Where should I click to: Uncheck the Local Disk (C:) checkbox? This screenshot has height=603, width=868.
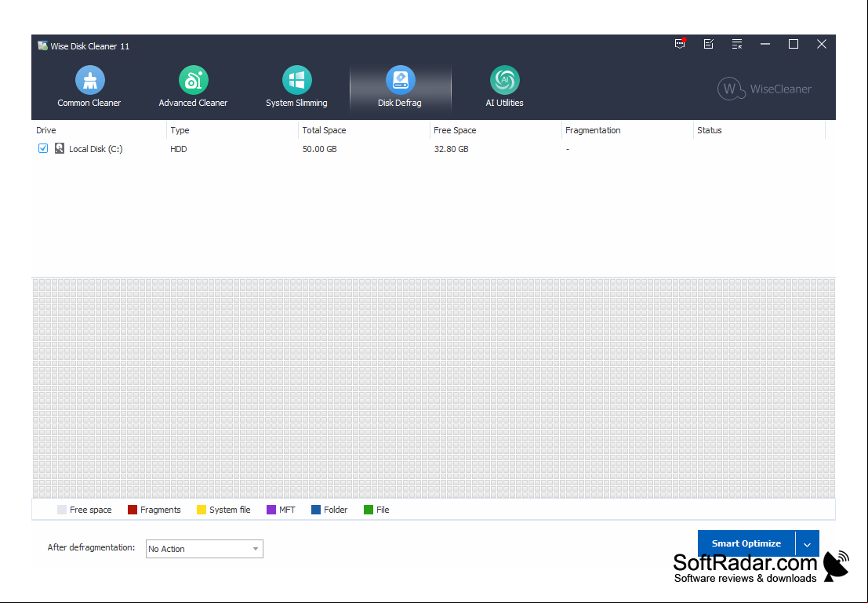[x=43, y=148]
